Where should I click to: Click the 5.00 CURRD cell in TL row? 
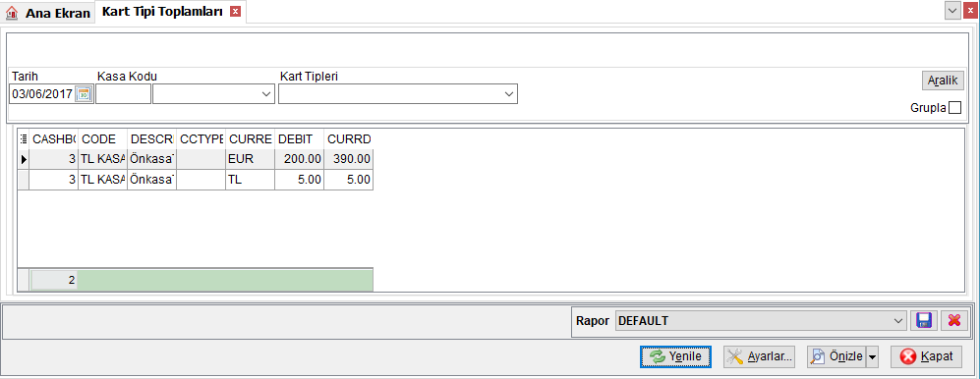[x=348, y=180]
